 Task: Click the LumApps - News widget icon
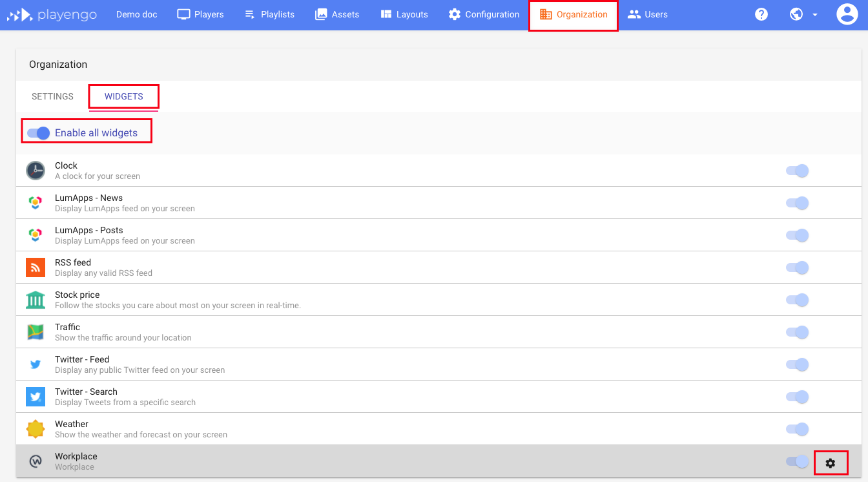point(36,203)
